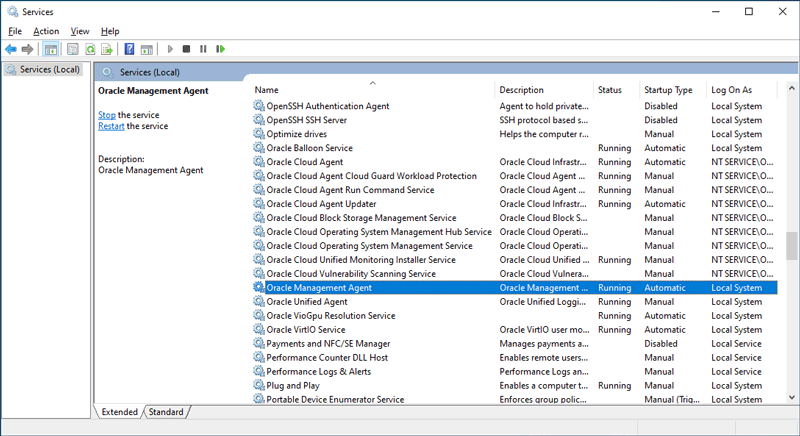Switch to the Extended tab
Image resolution: width=800 pixels, height=436 pixels.
click(x=119, y=412)
